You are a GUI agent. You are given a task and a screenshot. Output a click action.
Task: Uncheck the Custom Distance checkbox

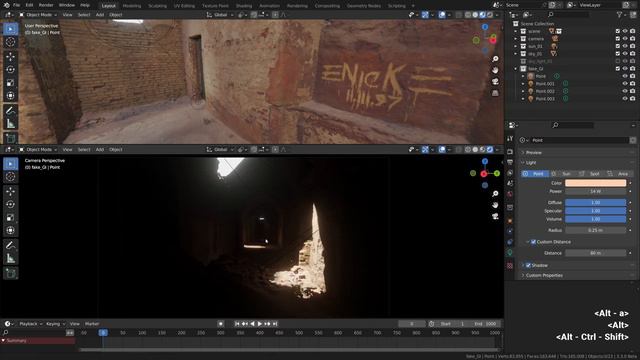533,242
